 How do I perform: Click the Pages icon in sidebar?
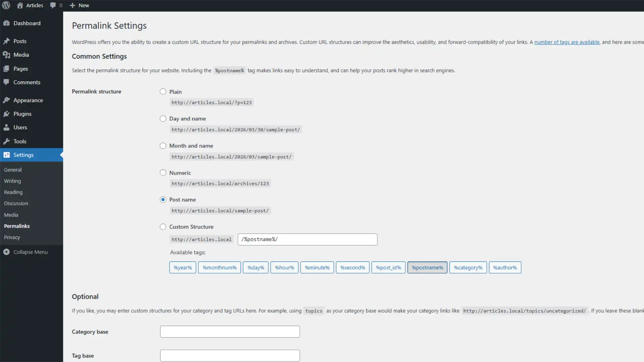click(x=6, y=69)
